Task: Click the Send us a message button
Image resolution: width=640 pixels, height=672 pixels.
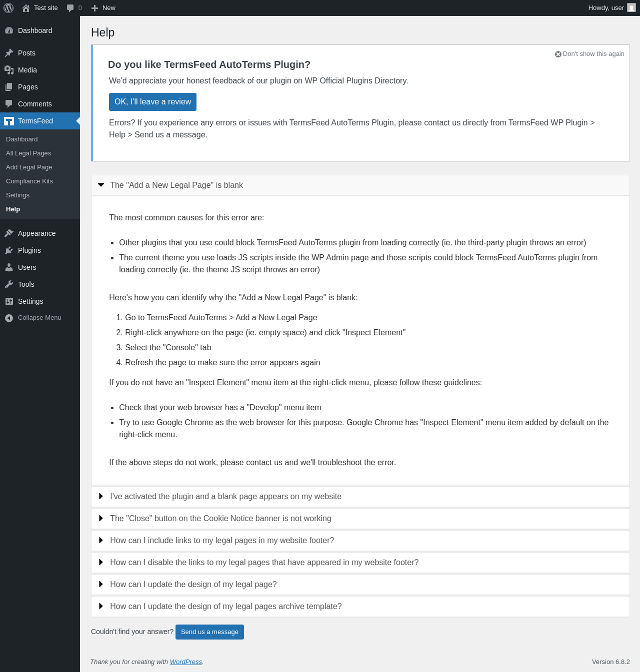Action: click(x=209, y=632)
